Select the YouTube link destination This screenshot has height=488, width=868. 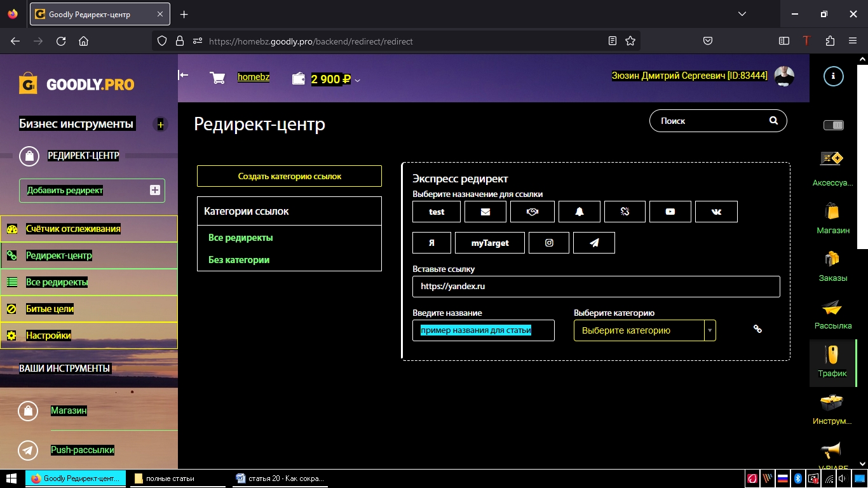(670, 212)
